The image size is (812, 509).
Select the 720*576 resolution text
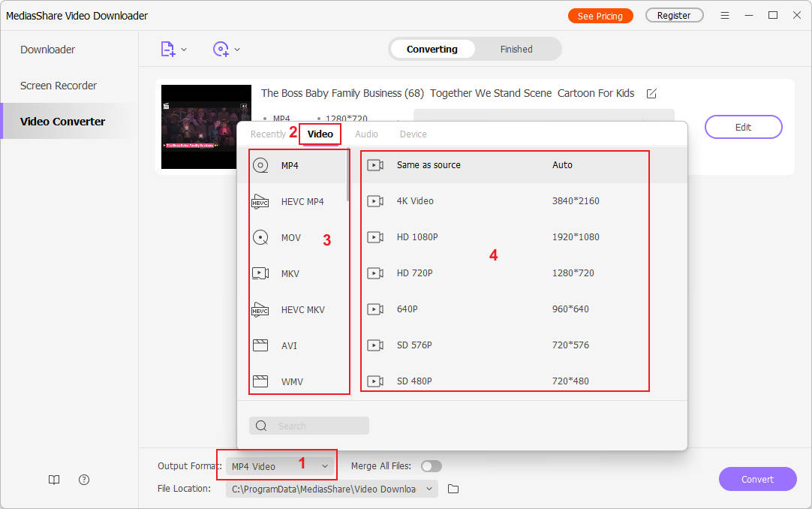pyautogui.click(x=570, y=345)
